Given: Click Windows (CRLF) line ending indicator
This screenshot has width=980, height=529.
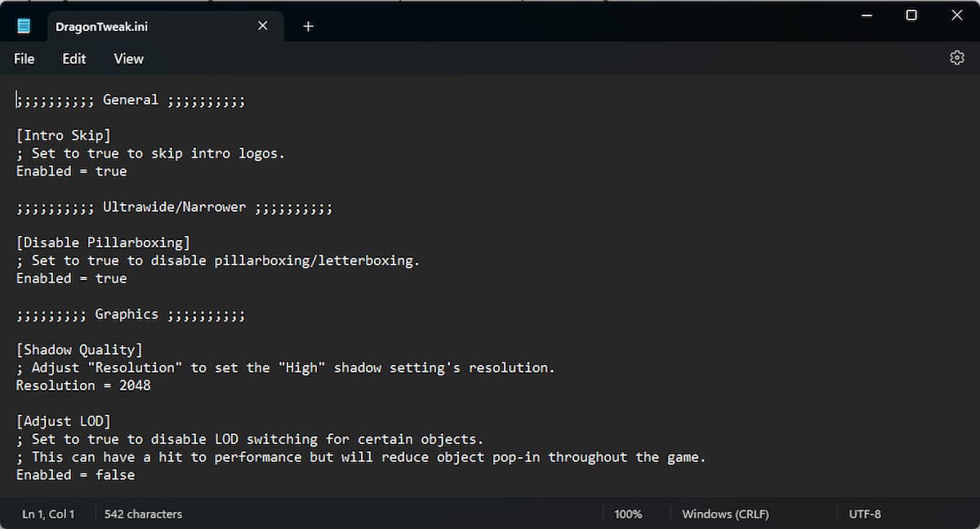Looking at the screenshot, I should coord(725,514).
